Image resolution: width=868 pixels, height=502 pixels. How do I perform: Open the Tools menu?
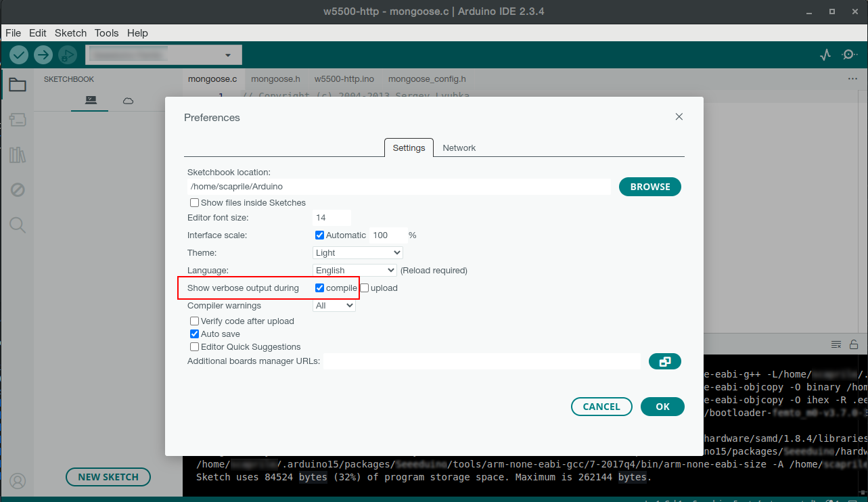(x=107, y=32)
